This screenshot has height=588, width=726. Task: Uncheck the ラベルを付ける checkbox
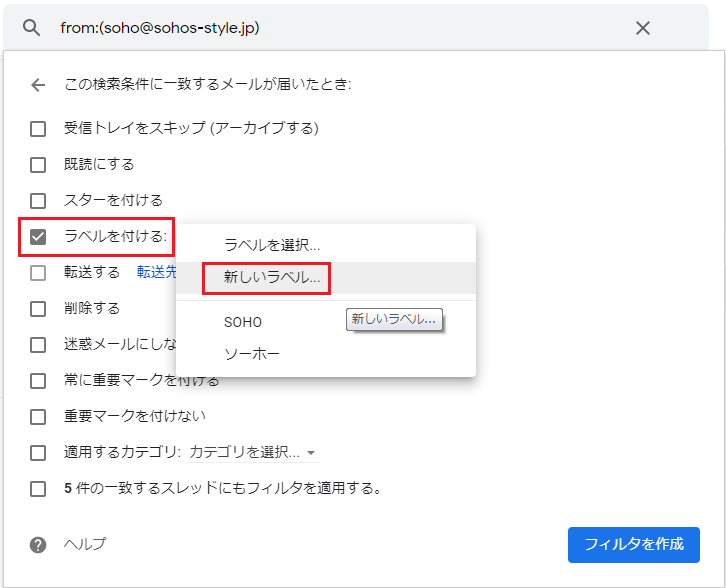[38, 237]
